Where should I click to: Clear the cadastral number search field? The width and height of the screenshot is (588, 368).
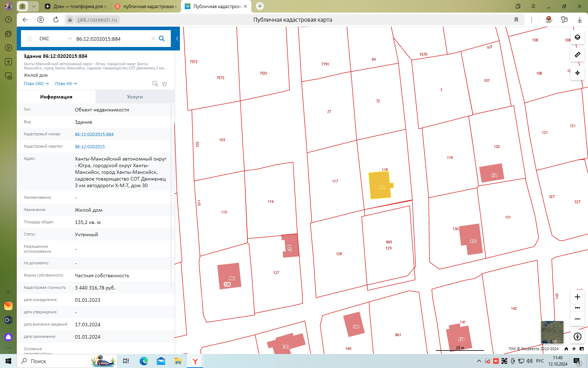(x=153, y=39)
